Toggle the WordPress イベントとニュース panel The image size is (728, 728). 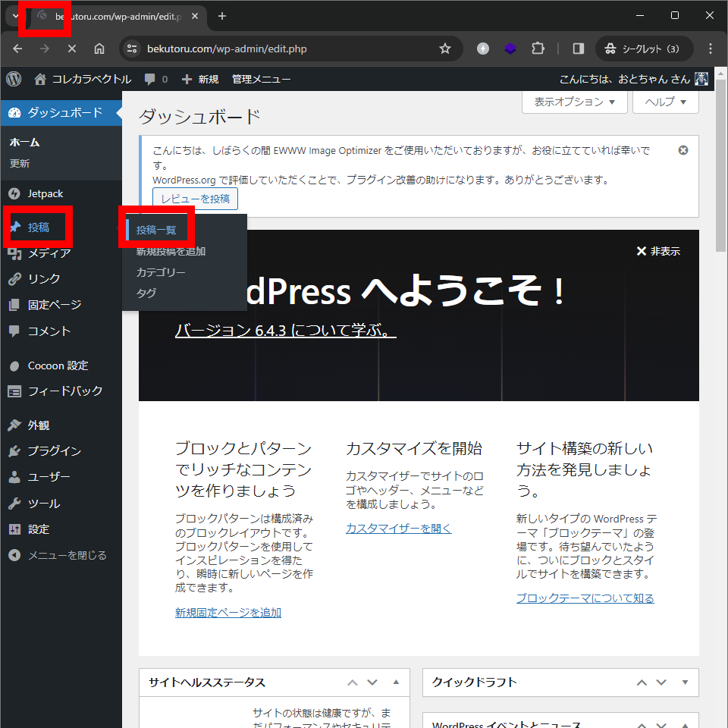click(x=685, y=725)
